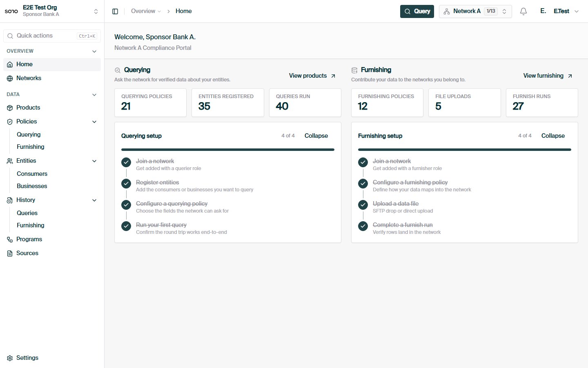Image resolution: width=588 pixels, height=368 pixels.
Task: Click the Querying Policies 21 card
Action: click(150, 103)
